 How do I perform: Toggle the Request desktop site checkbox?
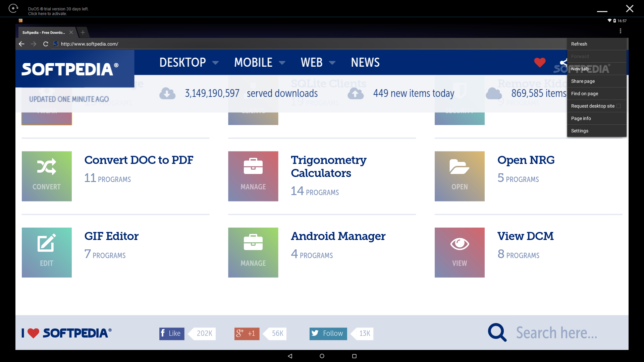point(619,106)
